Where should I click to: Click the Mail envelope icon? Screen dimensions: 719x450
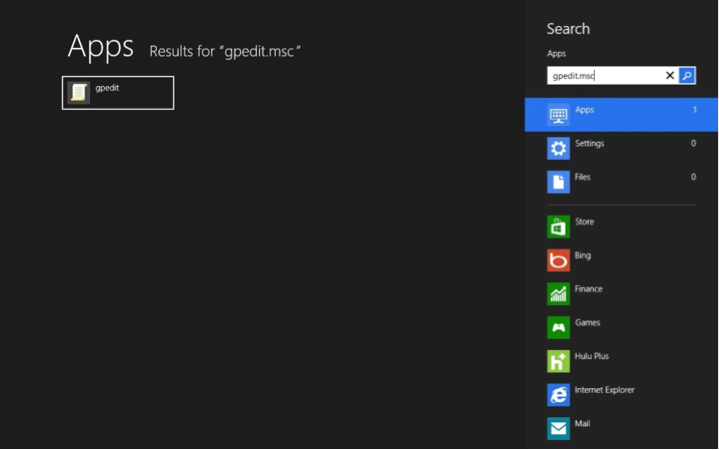(559, 428)
